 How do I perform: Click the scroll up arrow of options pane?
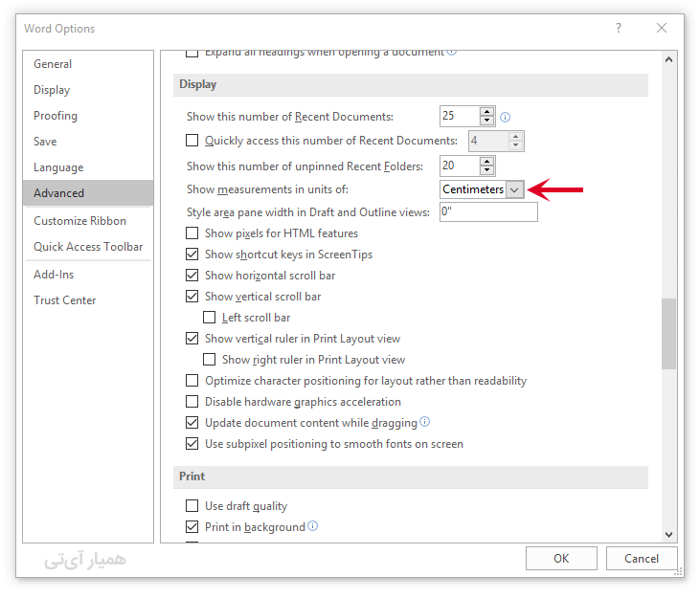point(668,59)
